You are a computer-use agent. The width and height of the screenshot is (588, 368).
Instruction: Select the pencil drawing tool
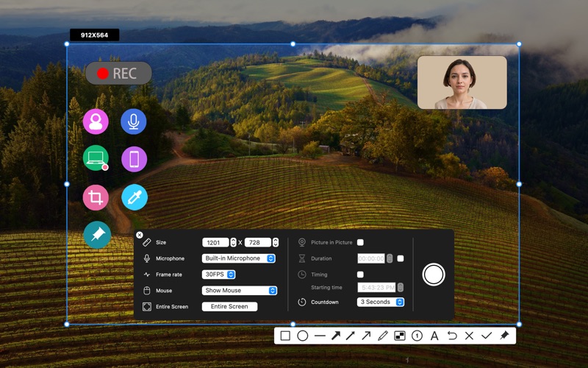coord(382,336)
